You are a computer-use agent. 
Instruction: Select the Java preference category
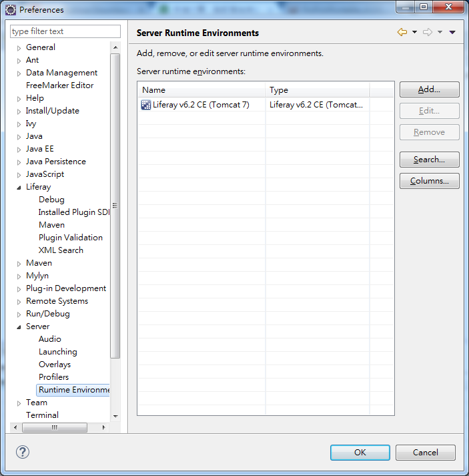pyautogui.click(x=34, y=136)
